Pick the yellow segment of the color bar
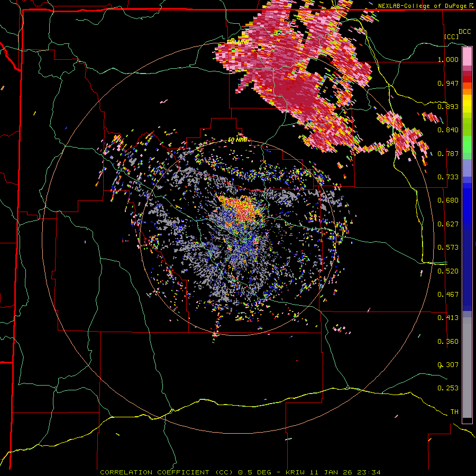The width and height of the screenshot is (476, 476). click(x=467, y=104)
